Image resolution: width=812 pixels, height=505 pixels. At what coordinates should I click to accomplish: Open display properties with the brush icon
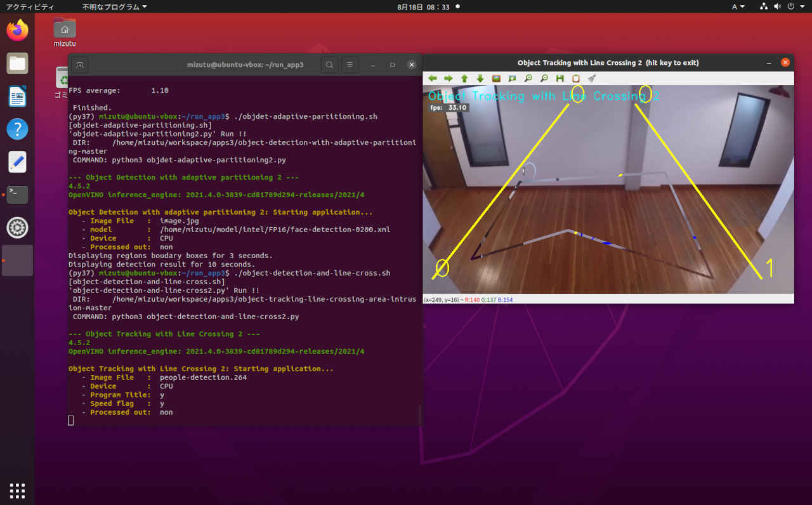tap(591, 79)
